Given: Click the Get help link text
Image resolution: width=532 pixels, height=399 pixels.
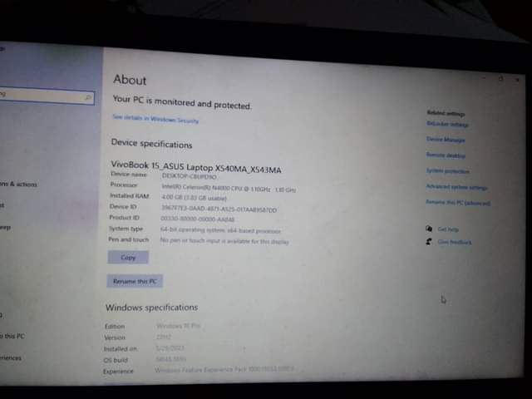Looking at the screenshot, I should [448, 229].
